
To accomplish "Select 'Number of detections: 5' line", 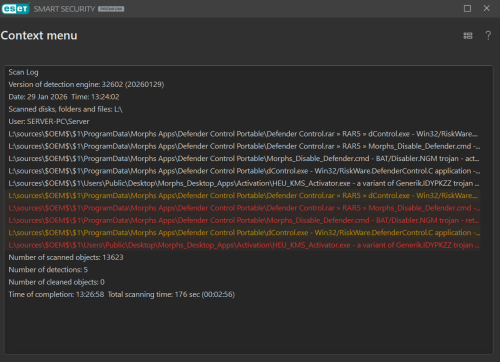I will coord(48,270).
